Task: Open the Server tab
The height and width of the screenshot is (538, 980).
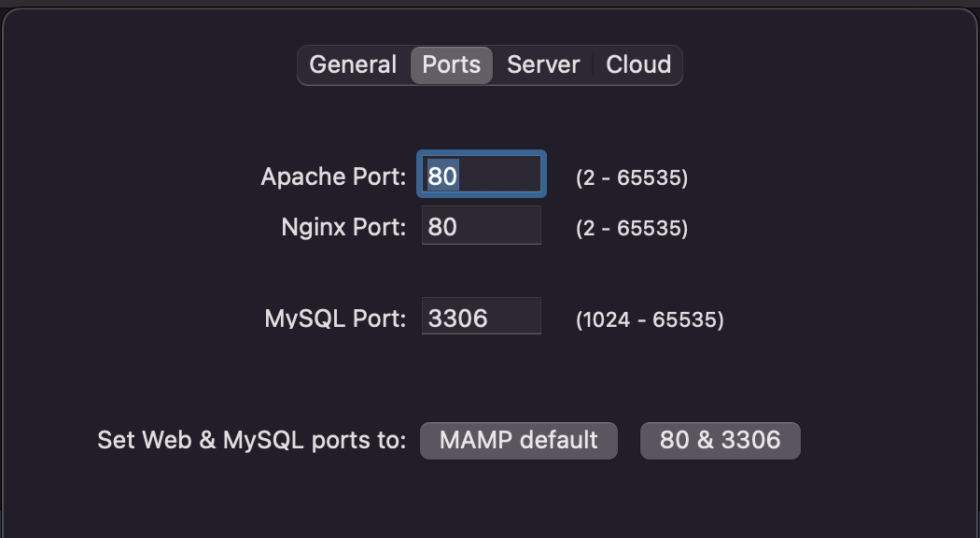Action: tap(543, 65)
